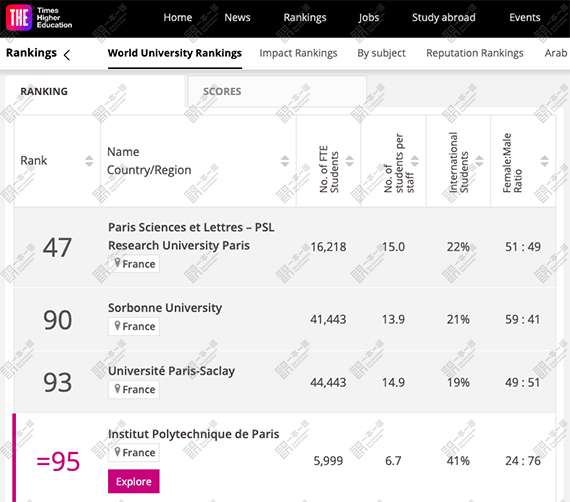The height and width of the screenshot is (502, 570).
Task: Sort by students per staff arrows
Action: [x=415, y=161]
